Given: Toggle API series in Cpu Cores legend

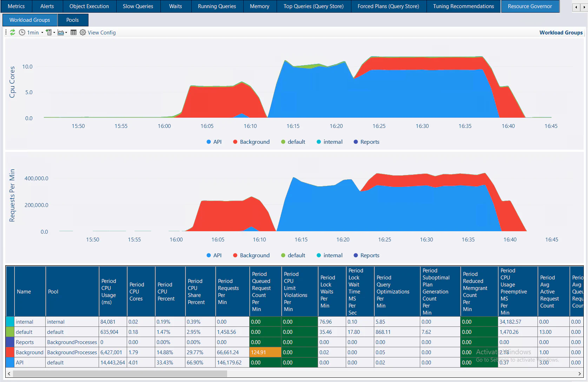Looking at the screenshot, I should (214, 142).
